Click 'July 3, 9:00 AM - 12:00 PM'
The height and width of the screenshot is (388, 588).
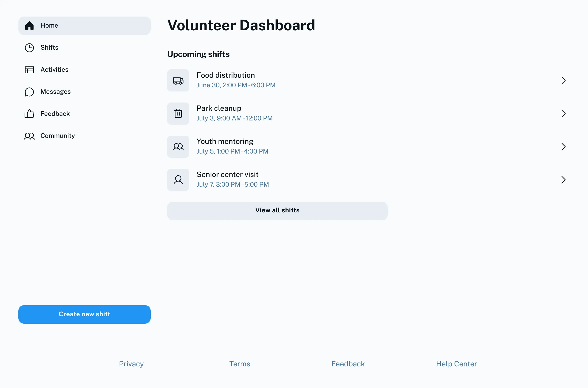pos(235,118)
